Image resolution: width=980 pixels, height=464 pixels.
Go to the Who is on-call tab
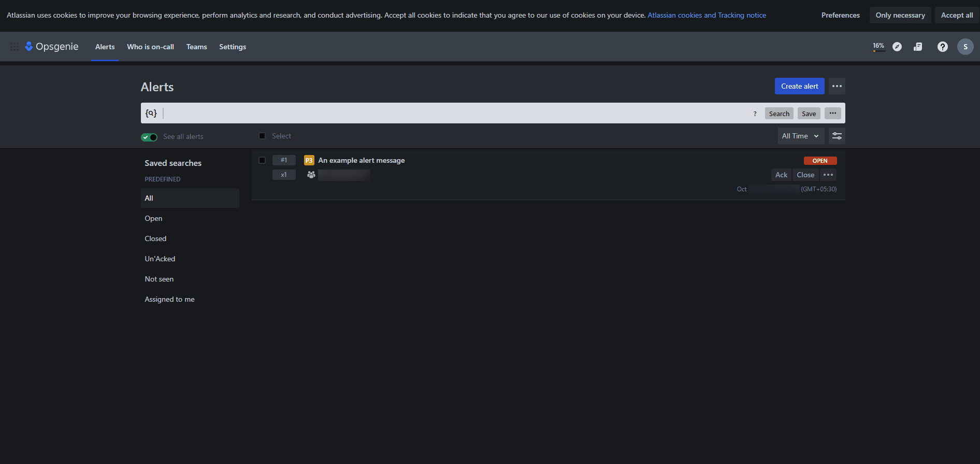tap(150, 47)
